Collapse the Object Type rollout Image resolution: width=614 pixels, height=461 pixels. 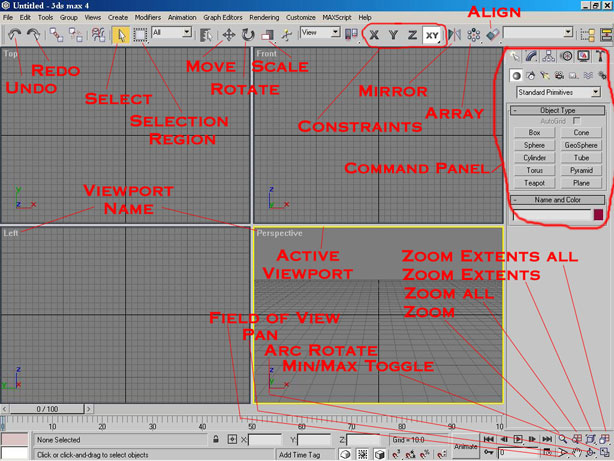tap(557, 110)
